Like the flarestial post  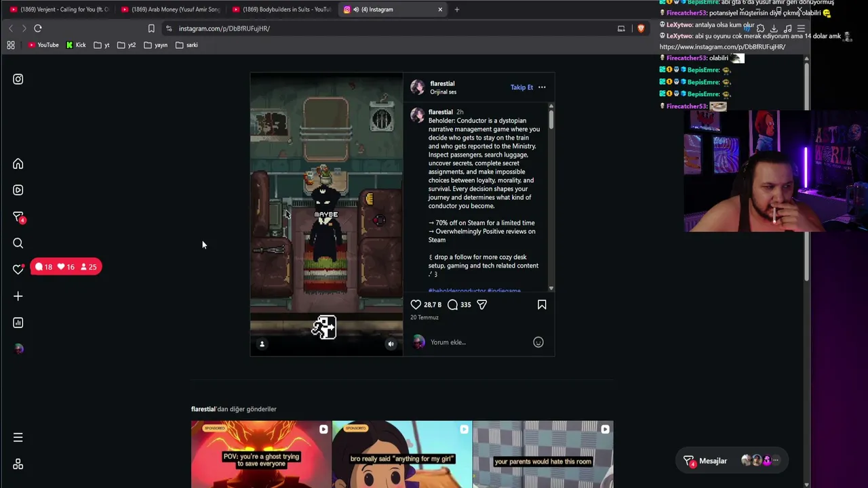(416, 305)
